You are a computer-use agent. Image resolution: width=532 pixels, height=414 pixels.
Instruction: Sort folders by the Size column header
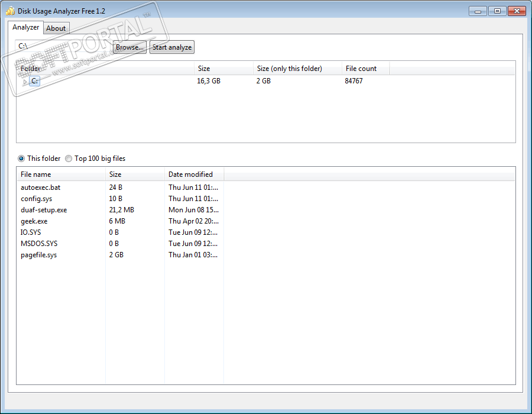223,69
